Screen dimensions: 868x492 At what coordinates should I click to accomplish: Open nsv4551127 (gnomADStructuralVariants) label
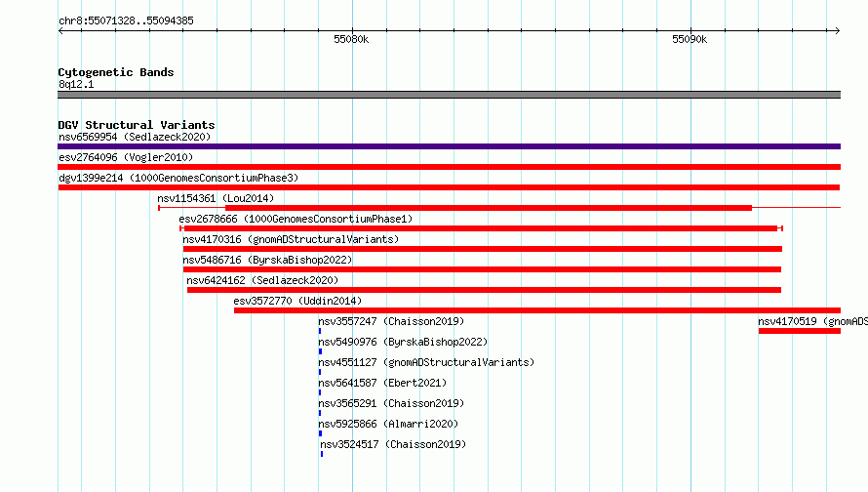[x=426, y=362]
